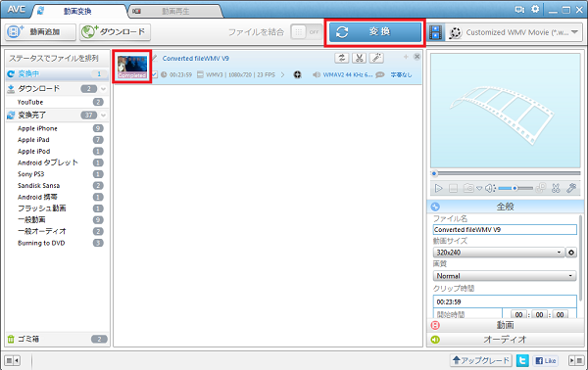Collapse the 変換完了 category arrow
This screenshot has width=588, height=370.
pos(104,116)
